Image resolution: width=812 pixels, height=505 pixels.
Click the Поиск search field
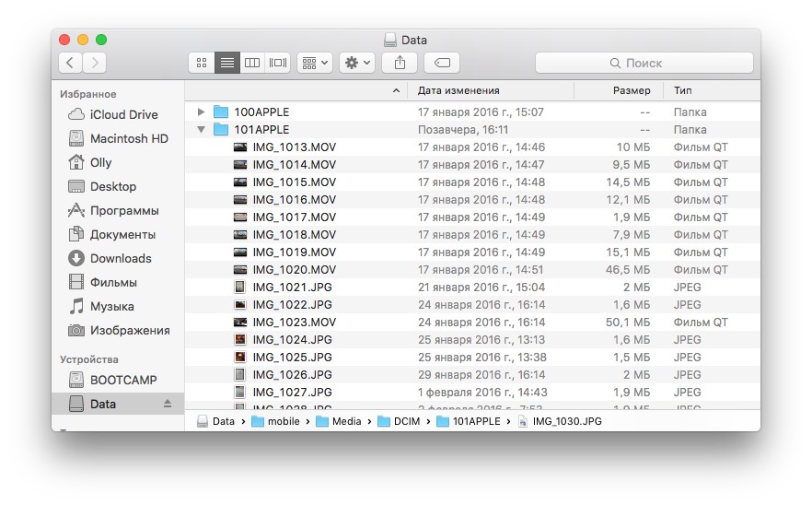644,63
